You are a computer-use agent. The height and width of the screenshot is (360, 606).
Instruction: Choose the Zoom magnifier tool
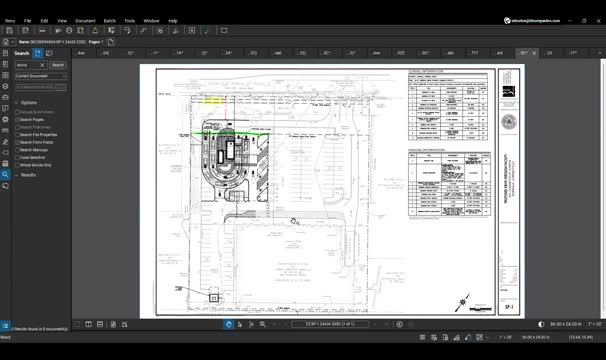262,324
